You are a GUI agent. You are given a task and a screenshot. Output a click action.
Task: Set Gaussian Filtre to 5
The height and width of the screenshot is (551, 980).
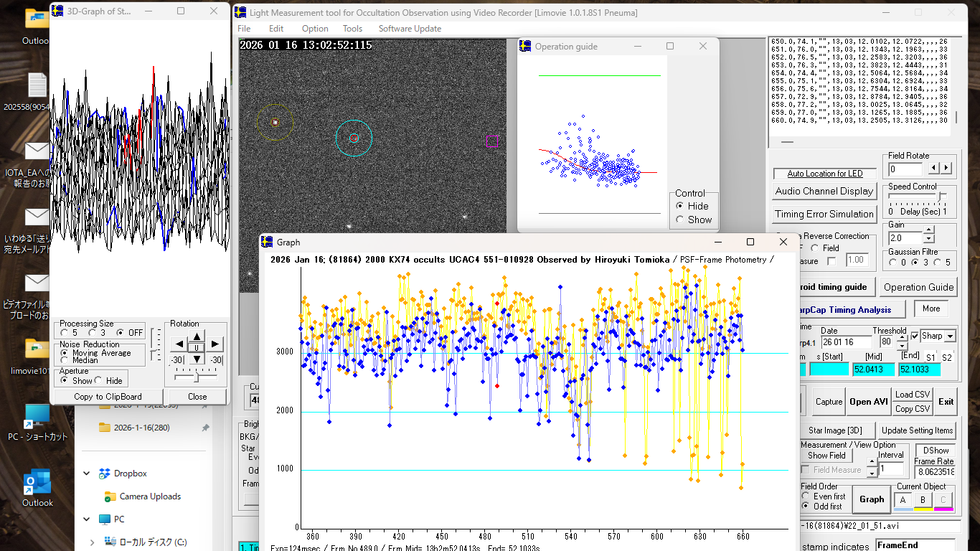tap(938, 263)
